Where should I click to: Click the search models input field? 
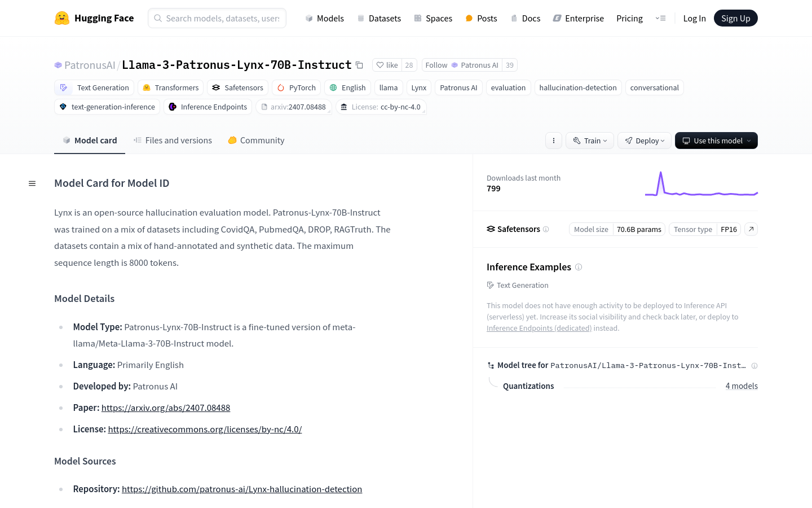coord(217,18)
